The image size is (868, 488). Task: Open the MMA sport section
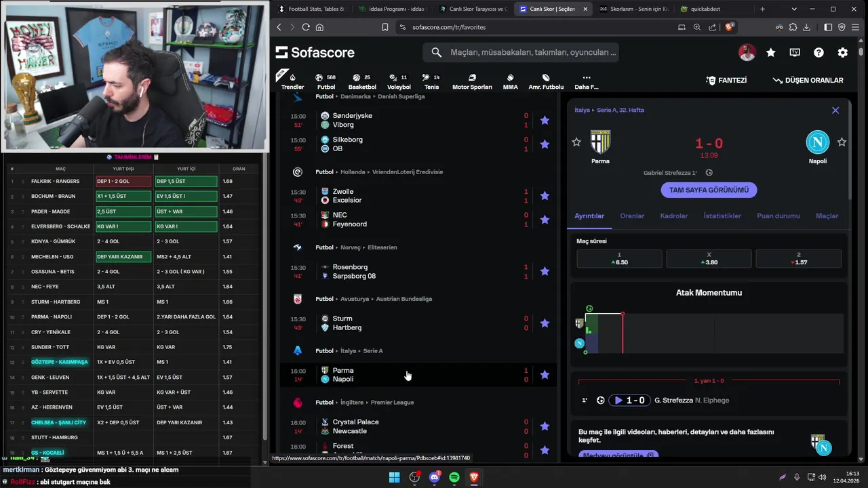coord(510,81)
